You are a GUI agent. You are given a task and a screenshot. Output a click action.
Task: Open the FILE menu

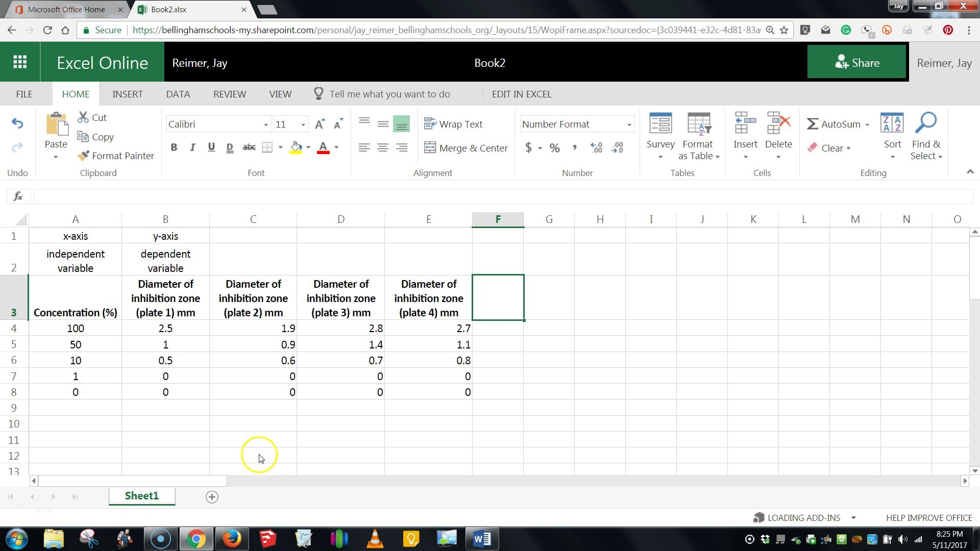[x=23, y=94]
